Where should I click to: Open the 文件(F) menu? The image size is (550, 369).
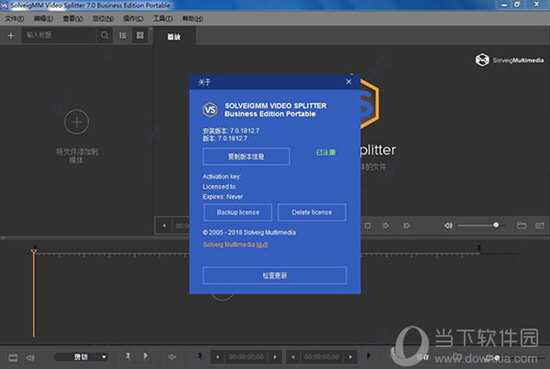(x=14, y=19)
